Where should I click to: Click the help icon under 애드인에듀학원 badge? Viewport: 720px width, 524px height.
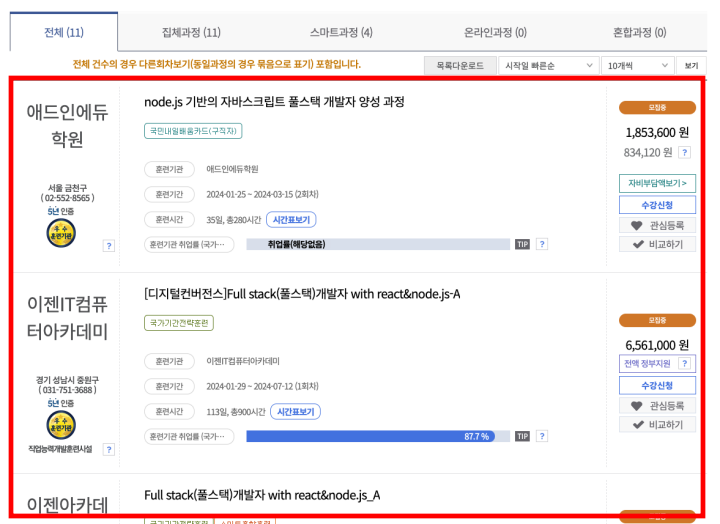(x=109, y=246)
